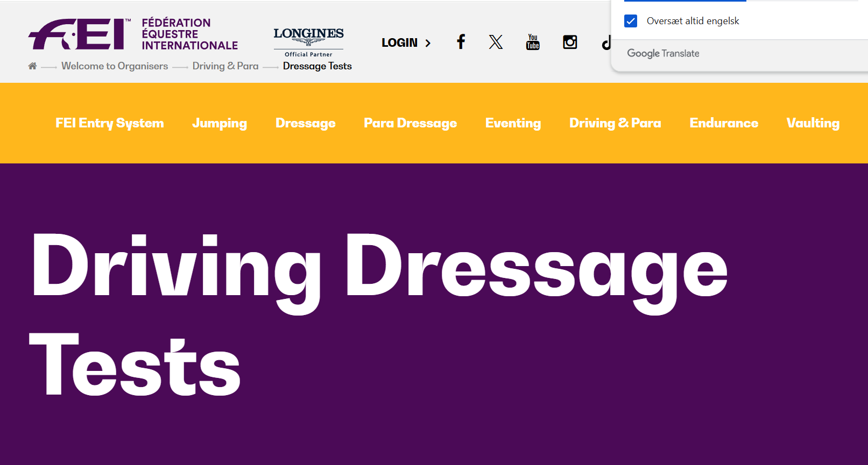Click 'Welcome to Organisers' breadcrumb link

(115, 66)
